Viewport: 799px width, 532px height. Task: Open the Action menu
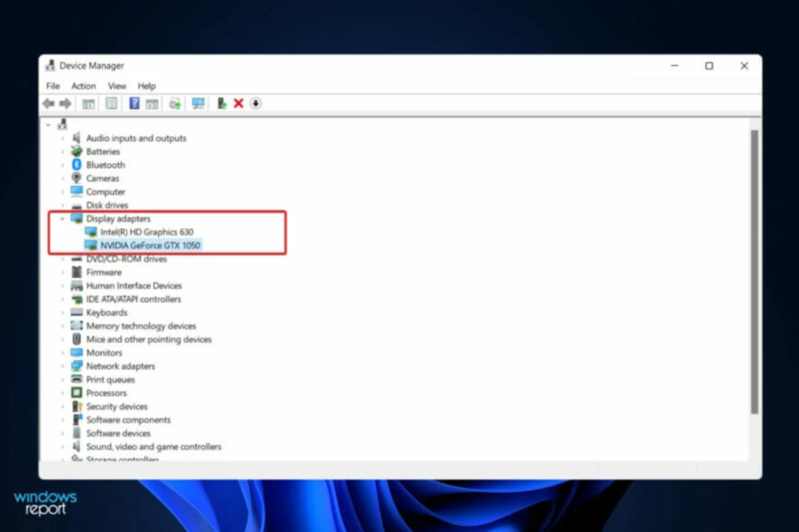pos(84,86)
